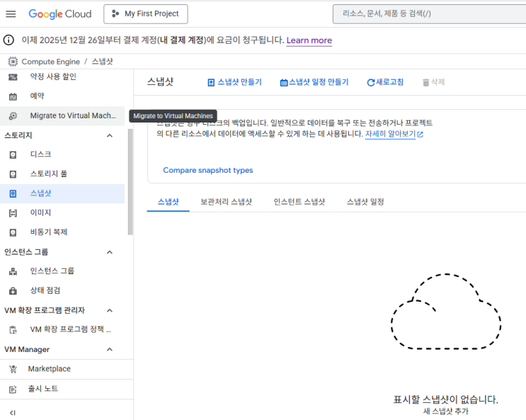The height and width of the screenshot is (420, 526).
Task: Click the 인스턴스 그룹 item icon
Action: 13,271
